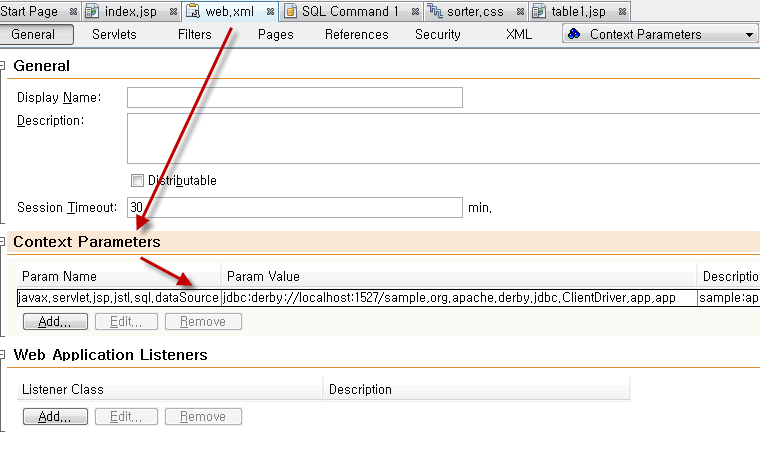This screenshot has width=760, height=454.
Task: Switch to the Start Page tab
Action: 29,11
